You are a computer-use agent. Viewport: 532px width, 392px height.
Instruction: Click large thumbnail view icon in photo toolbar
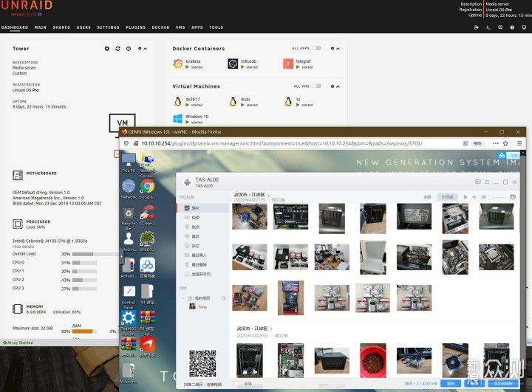pos(513,197)
